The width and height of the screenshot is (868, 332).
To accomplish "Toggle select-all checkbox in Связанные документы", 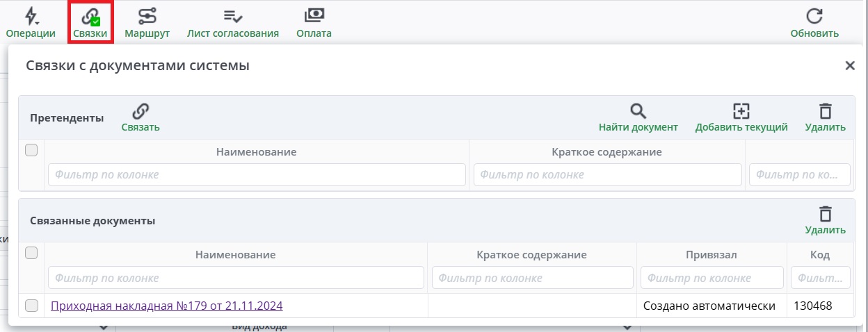I will click(31, 254).
